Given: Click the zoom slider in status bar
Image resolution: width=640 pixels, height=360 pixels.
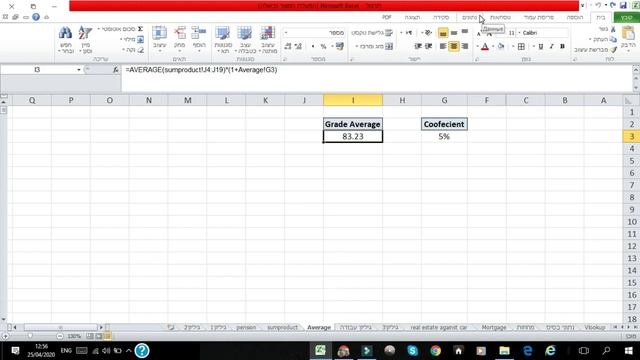Looking at the screenshot, I should pyautogui.click(x=30, y=336).
